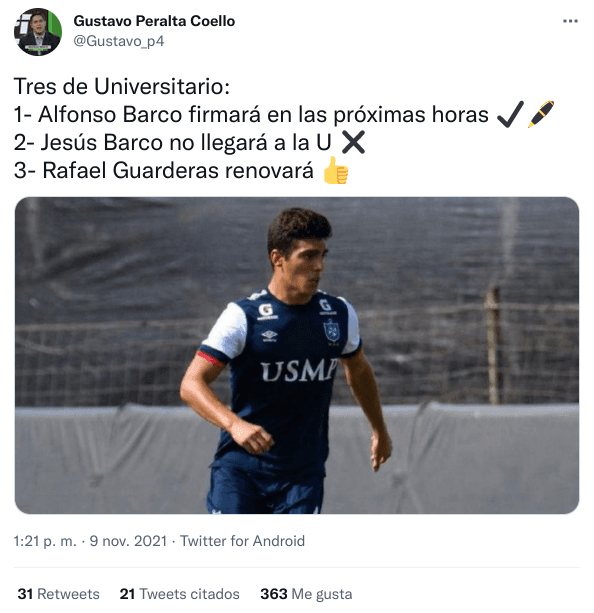Open the three-dot more options menu
This screenshot has height=613, width=594.
[570, 21]
